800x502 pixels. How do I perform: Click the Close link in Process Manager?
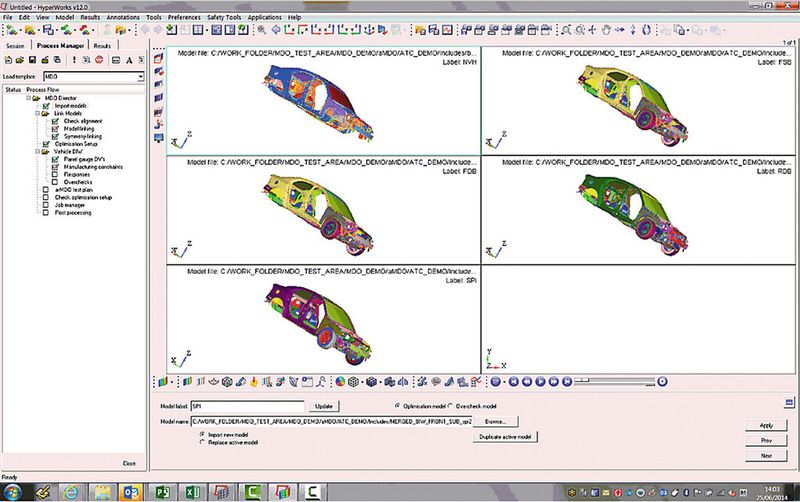[x=129, y=463]
